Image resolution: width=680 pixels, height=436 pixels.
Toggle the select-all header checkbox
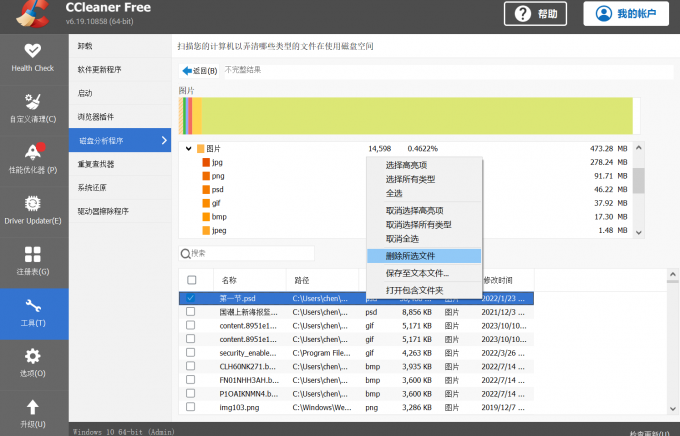coord(192,280)
